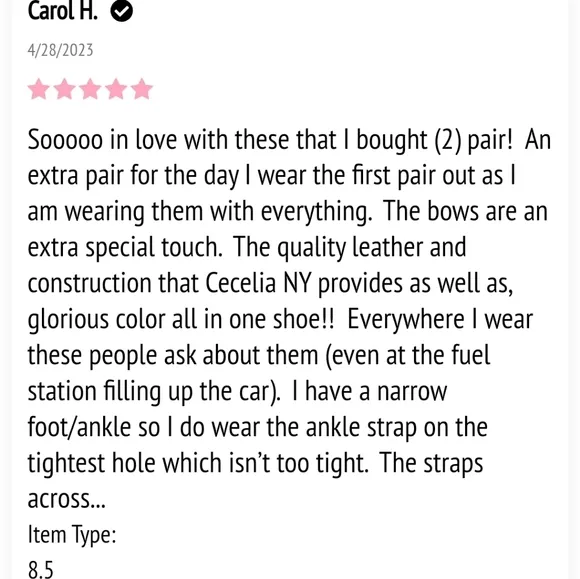The width and height of the screenshot is (580, 579).
Task: Open reviewer name Carol H.
Action: [x=63, y=11]
